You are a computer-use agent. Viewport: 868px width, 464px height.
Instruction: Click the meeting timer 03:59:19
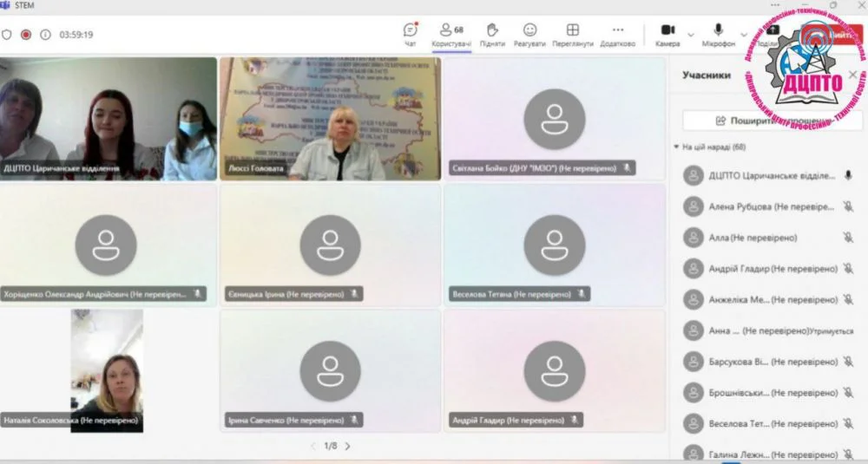coord(76,35)
